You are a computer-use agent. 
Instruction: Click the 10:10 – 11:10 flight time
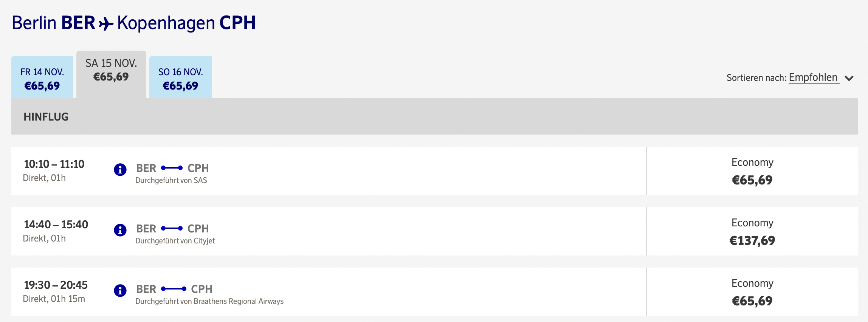54,164
